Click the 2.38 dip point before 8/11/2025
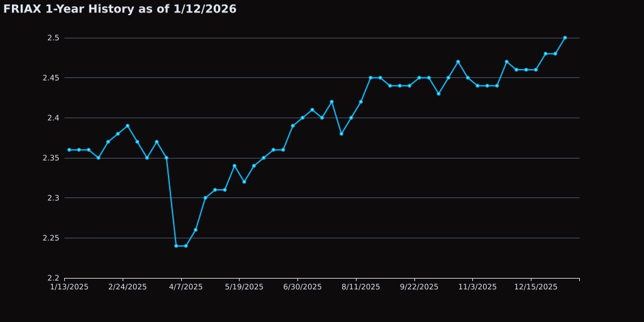644x322 pixels. pyautogui.click(x=341, y=134)
